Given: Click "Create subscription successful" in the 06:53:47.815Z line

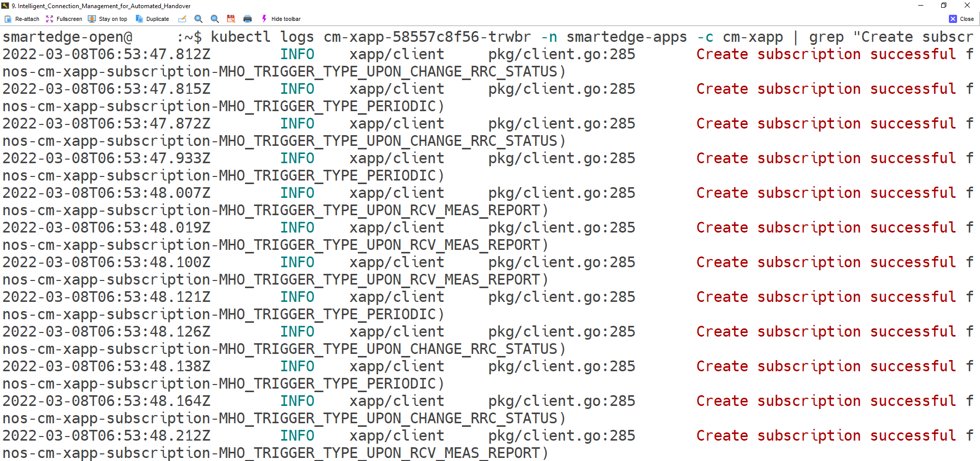Looking at the screenshot, I should (826, 89).
